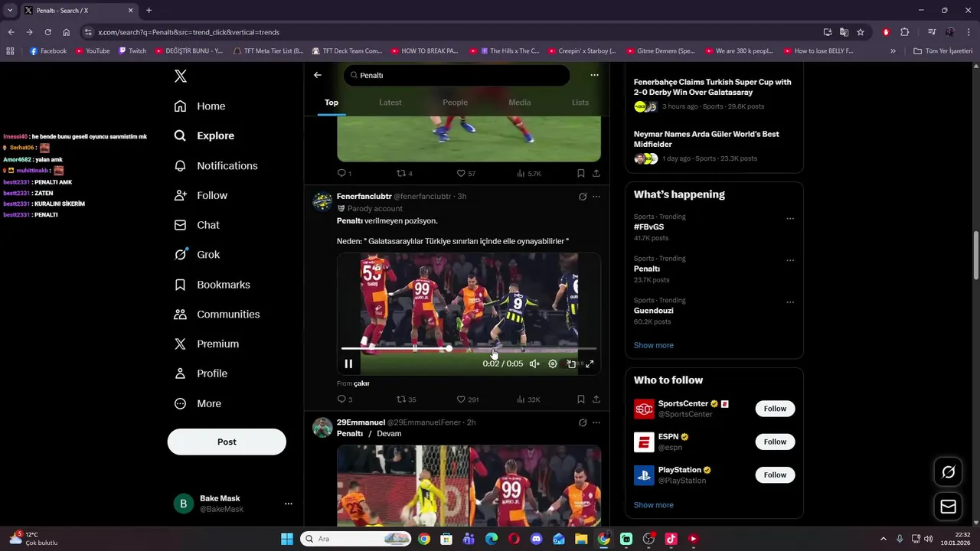The image size is (980, 551).
Task: Switch to the Latest tab
Action: click(x=390, y=103)
